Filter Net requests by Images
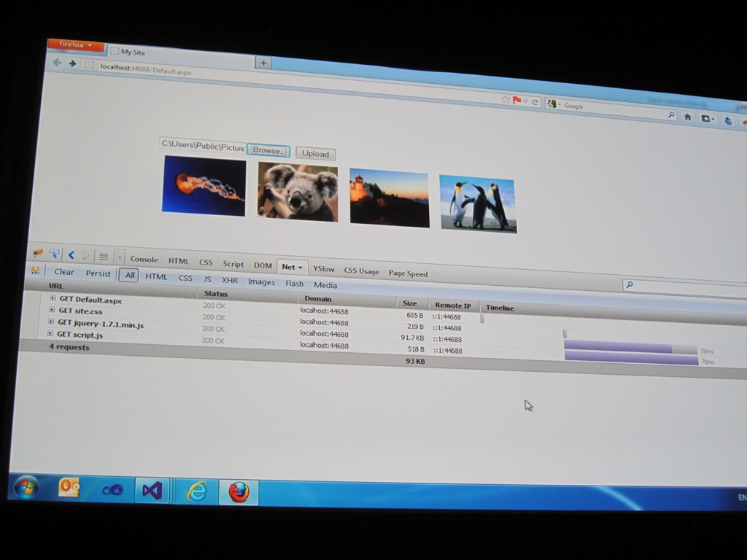This screenshot has width=747, height=560. [261, 282]
